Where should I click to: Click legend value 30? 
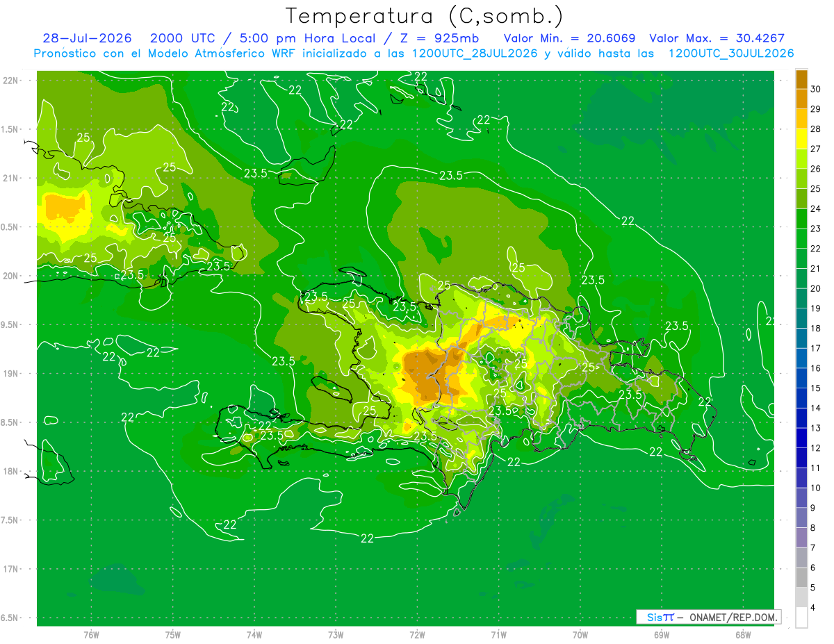pos(815,89)
